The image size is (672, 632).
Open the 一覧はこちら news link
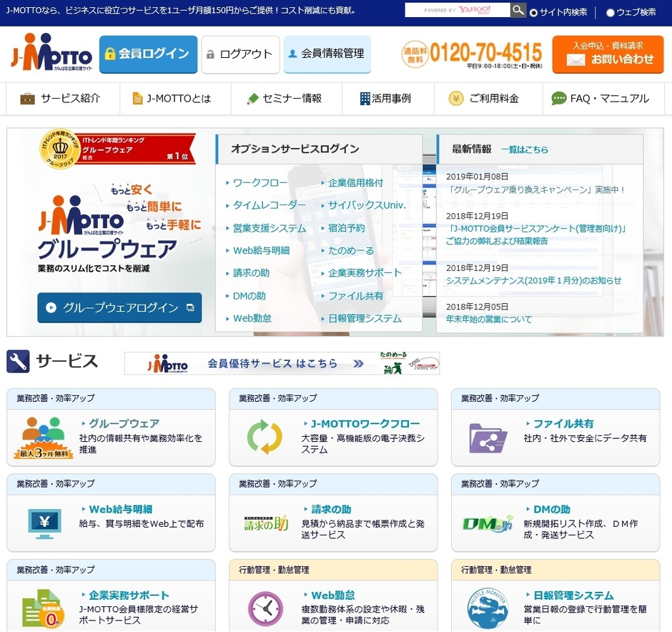(x=525, y=149)
